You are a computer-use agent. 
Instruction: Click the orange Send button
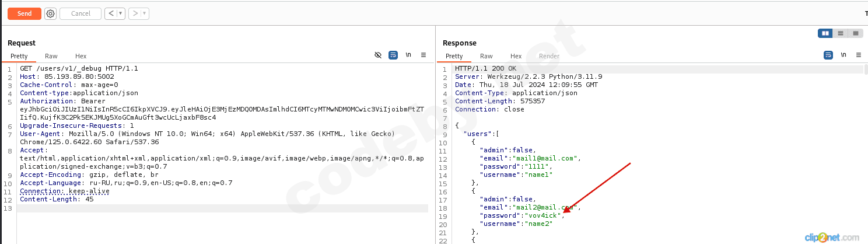24,13
